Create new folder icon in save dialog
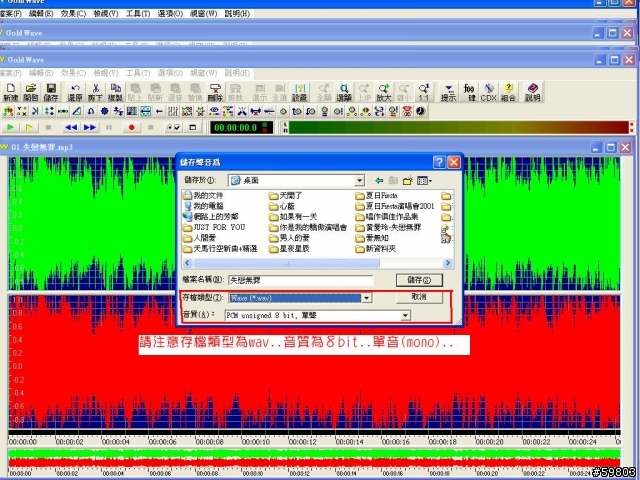Image resolution: width=640 pixels, height=480 pixels. 407,180
